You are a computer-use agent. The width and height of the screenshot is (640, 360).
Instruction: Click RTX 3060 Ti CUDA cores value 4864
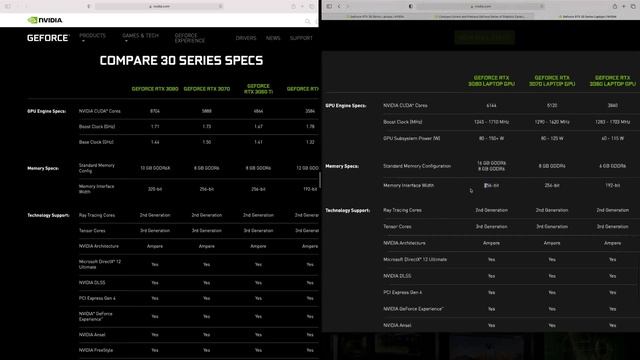258,111
